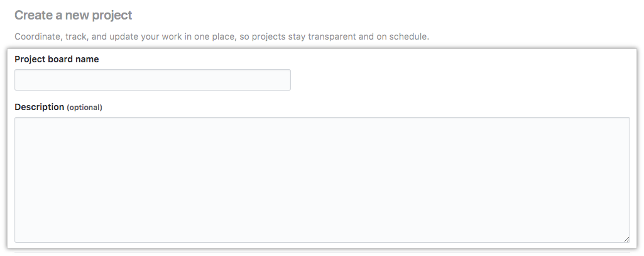Click the word "Project" in the field label

30,59
